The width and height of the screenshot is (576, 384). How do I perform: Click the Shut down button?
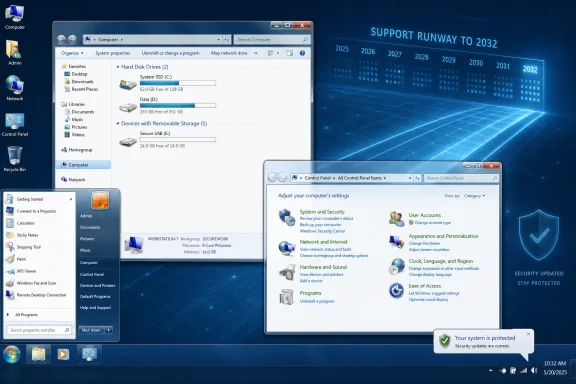(x=91, y=330)
